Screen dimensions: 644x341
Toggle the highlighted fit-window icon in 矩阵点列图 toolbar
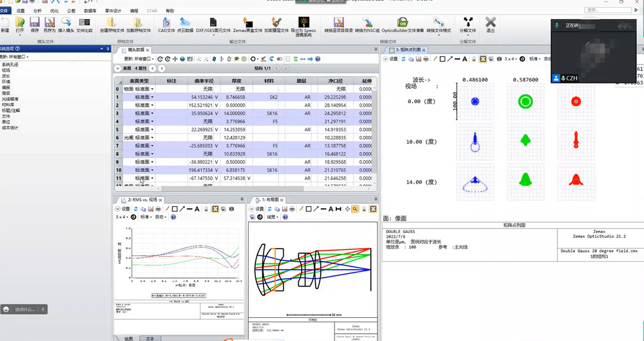483,59
